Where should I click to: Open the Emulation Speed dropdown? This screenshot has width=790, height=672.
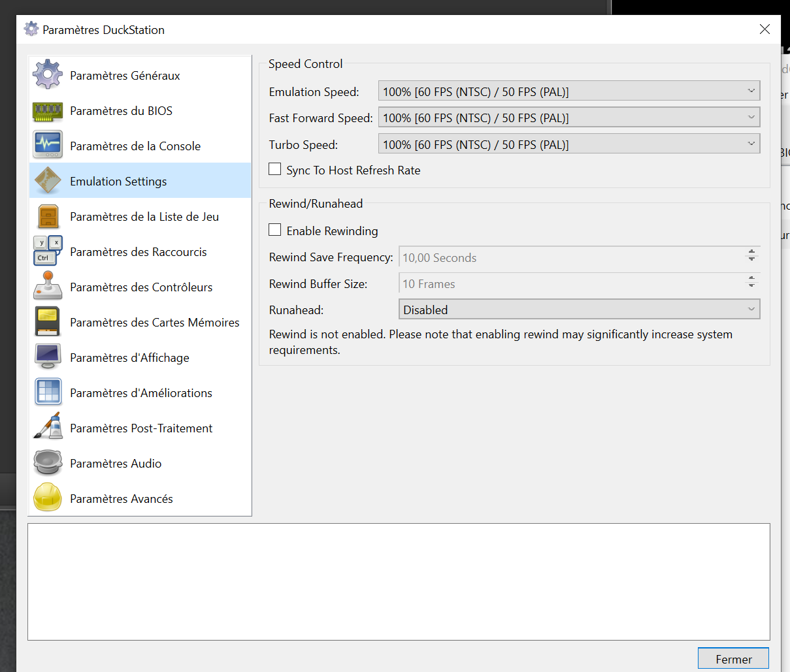tap(569, 91)
